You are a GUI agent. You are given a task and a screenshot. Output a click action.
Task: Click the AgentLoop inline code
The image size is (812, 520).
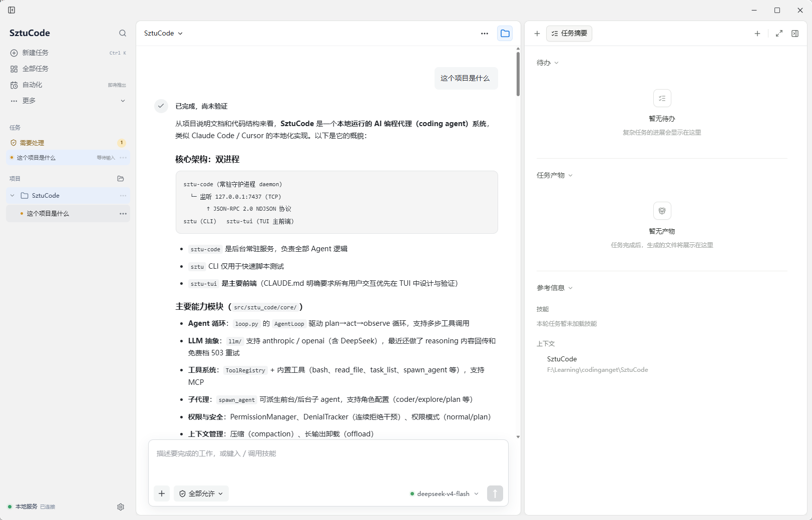pyautogui.click(x=289, y=324)
